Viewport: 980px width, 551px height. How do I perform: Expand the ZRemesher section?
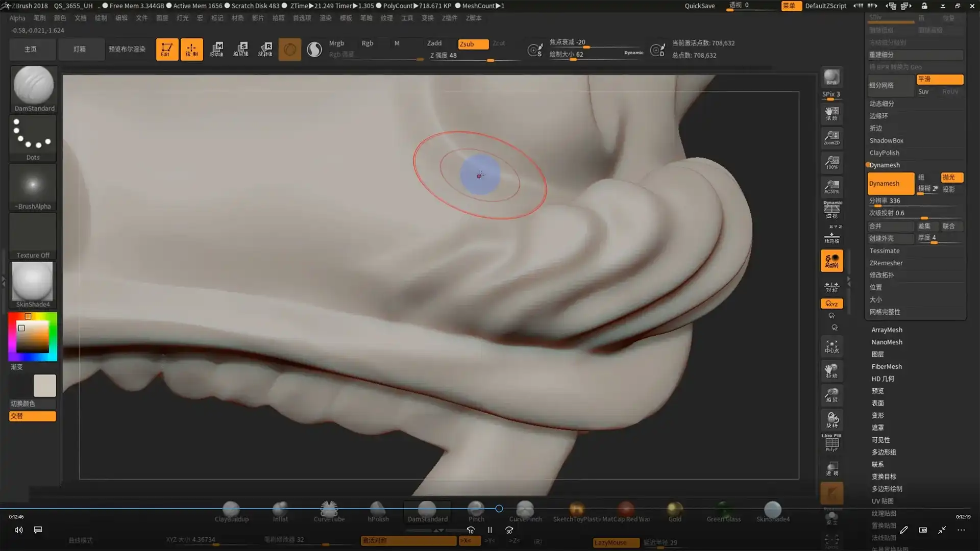coord(886,263)
